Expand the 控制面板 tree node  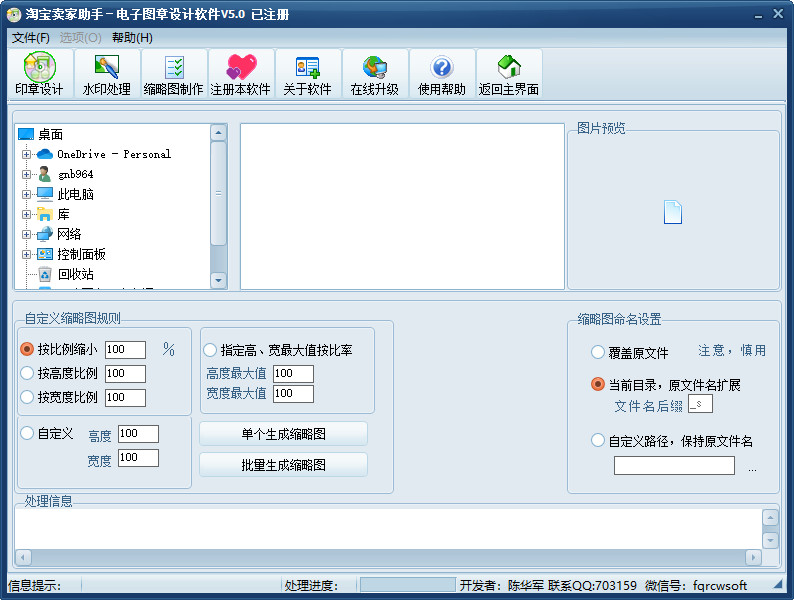26,254
